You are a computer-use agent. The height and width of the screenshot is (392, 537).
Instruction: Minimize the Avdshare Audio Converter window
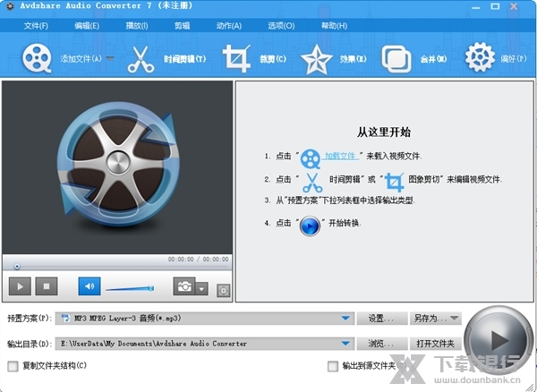[x=476, y=6]
